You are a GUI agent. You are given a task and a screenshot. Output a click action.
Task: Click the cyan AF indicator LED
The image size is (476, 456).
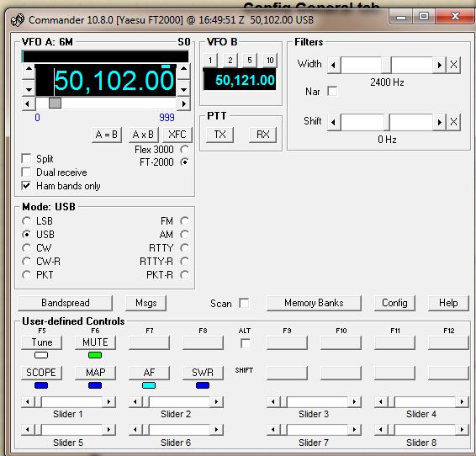click(x=149, y=385)
